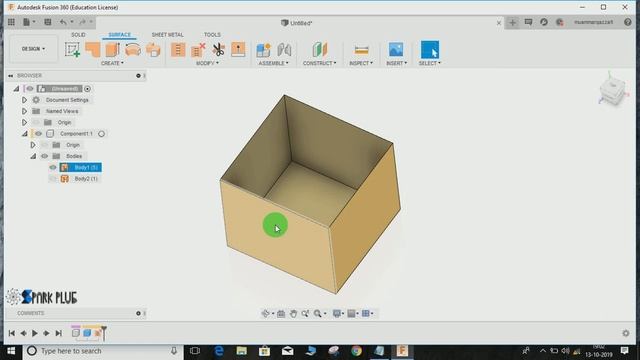Click the Pan hand icon
Viewport: 640px width, 360px height.
coord(293,313)
